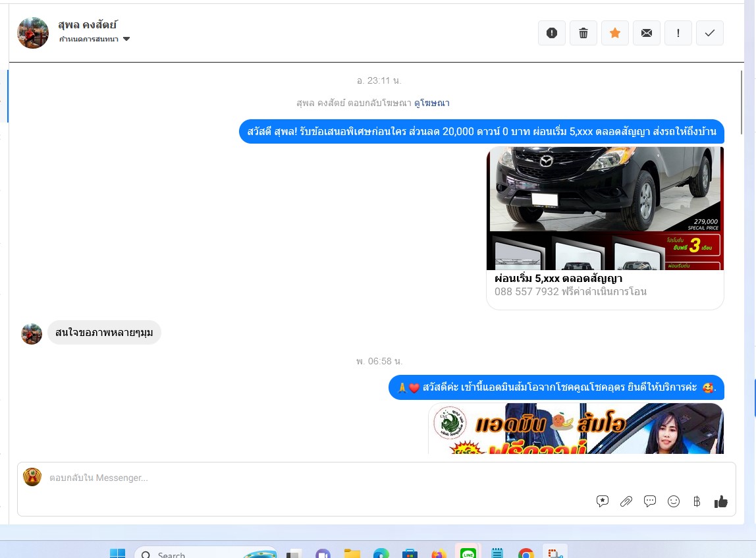The height and width of the screenshot is (558, 756).
Task: Open saved replies star-bubble icon
Action: [602, 501]
